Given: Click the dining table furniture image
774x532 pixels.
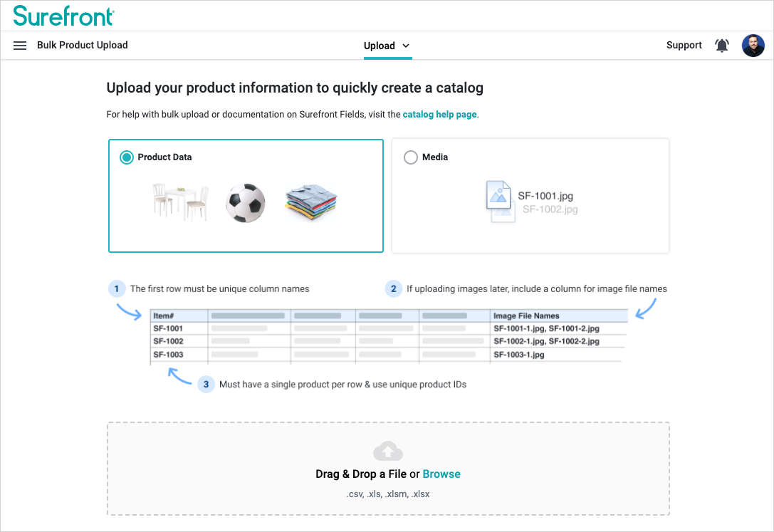Looking at the screenshot, I should click(180, 202).
